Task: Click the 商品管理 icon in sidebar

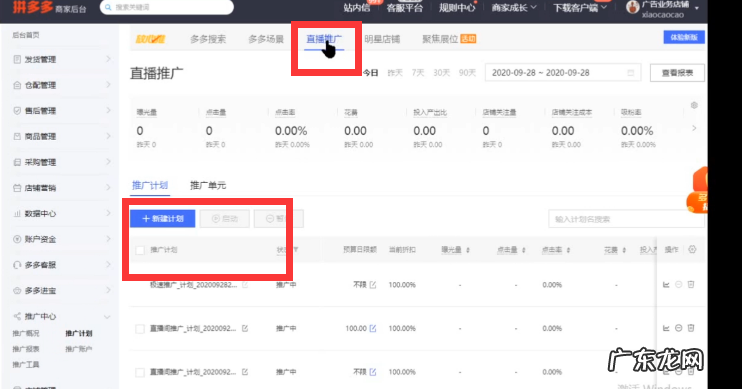Action: [18, 136]
